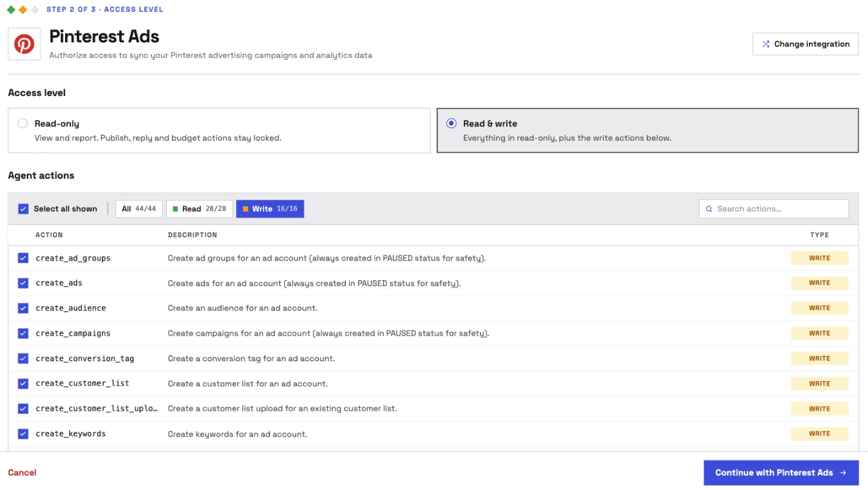Screen dimensions: 868x490
Task: Click the ACTION column header
Action: tap(49, 235)
